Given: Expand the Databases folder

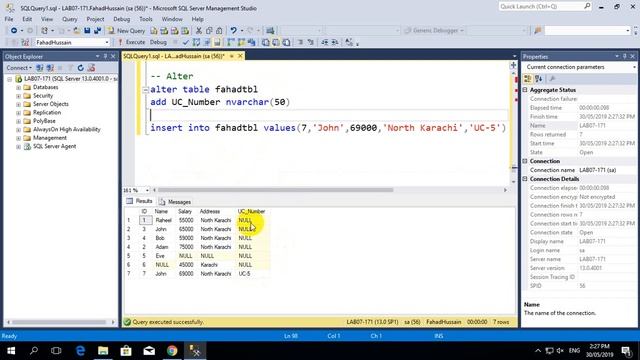Looking at the screenshot, I should 18,87.
